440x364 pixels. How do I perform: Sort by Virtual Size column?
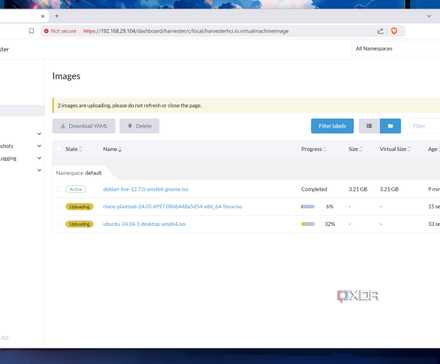click(x=395, y=149)
